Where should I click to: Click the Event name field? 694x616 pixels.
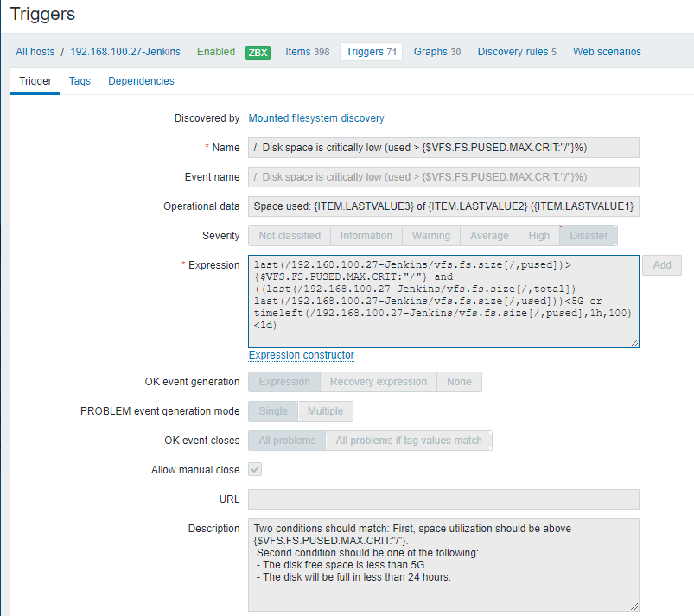point(443,177)
